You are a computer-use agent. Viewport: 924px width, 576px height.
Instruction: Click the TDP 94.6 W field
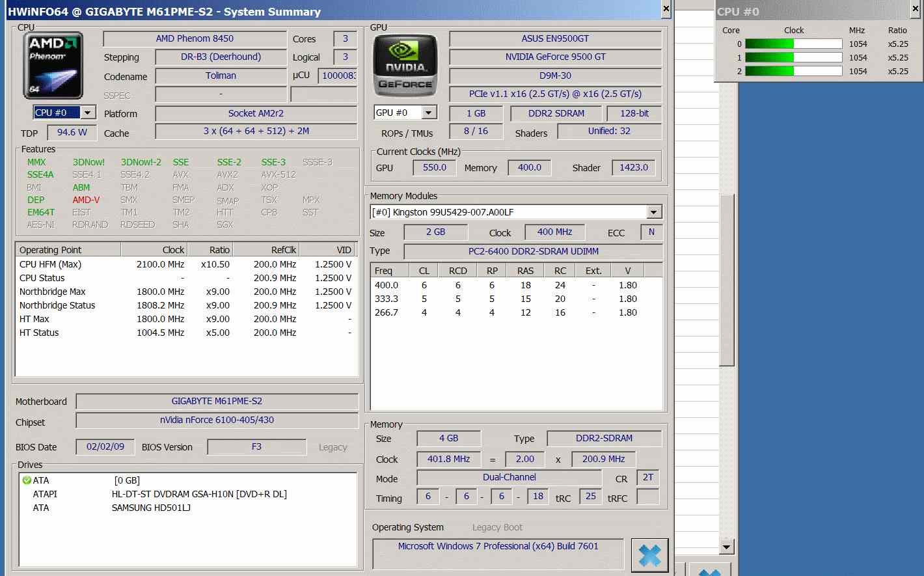pos(72,133)
